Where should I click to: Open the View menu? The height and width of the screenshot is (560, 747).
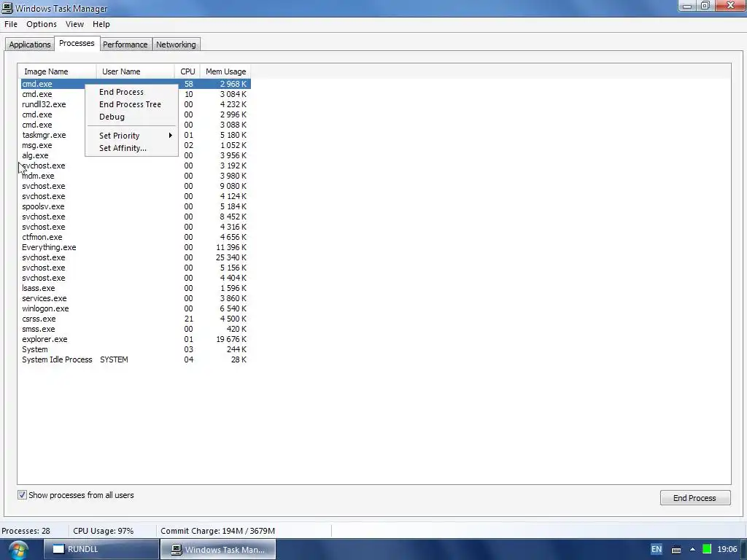(75, 24)
